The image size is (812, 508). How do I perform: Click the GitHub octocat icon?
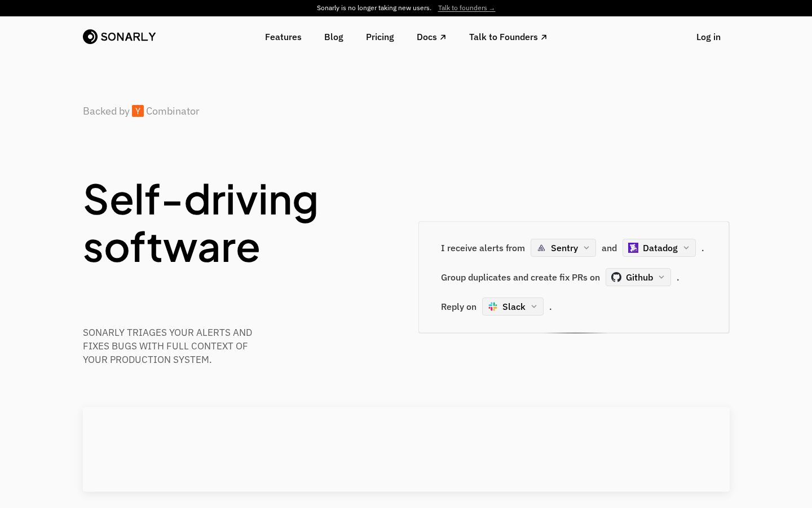coord(616,277)
